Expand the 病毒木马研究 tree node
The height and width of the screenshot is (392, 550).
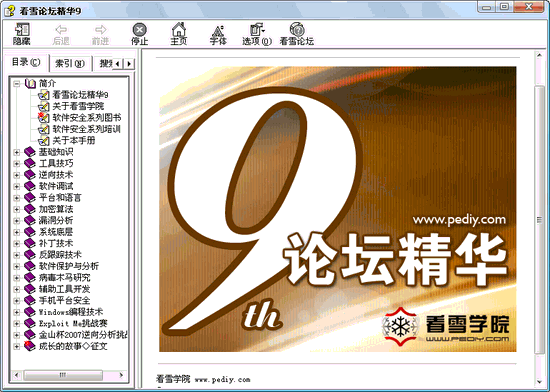[x=16, y=277]
